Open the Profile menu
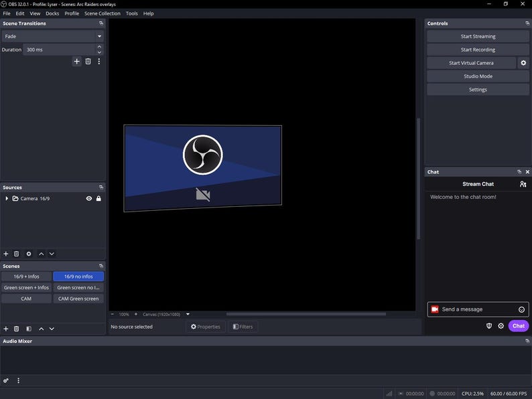This screenshot has width=532, height=399. [72, 13]
